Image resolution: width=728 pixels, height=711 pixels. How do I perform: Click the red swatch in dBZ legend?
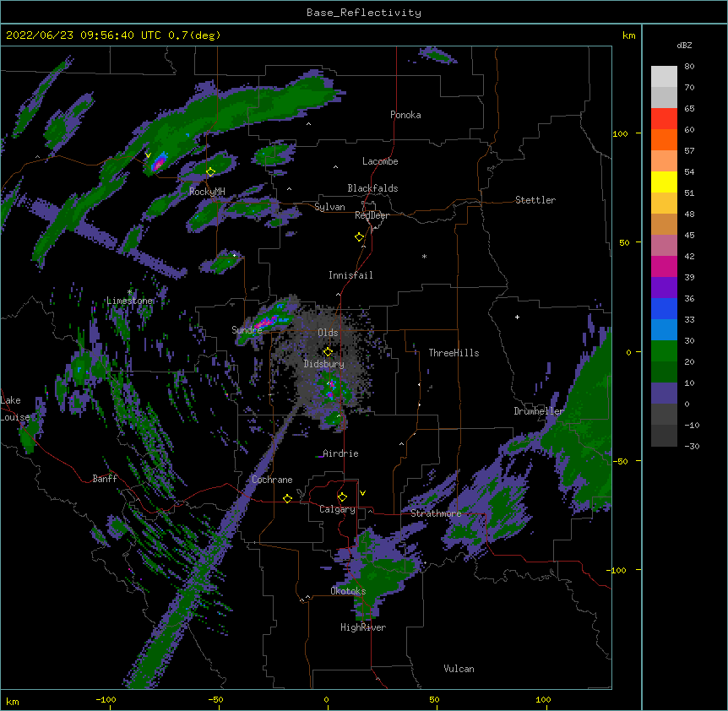pos(664,118)
